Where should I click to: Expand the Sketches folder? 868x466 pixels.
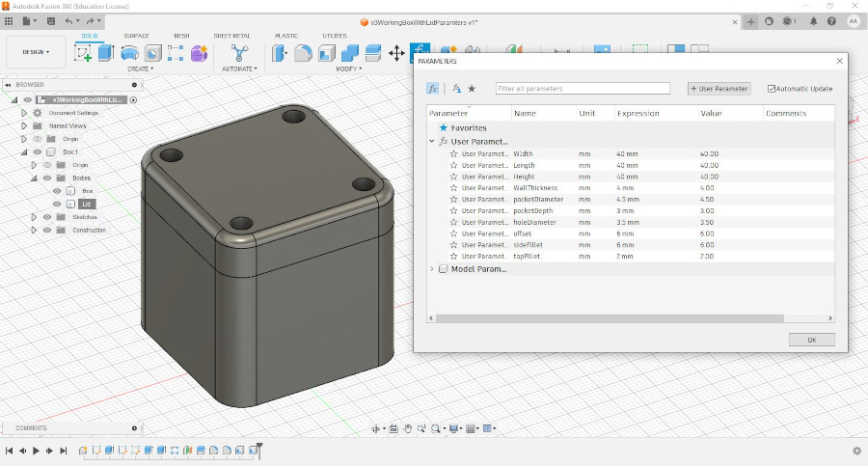pyautogui.click(x=34, y=217)
